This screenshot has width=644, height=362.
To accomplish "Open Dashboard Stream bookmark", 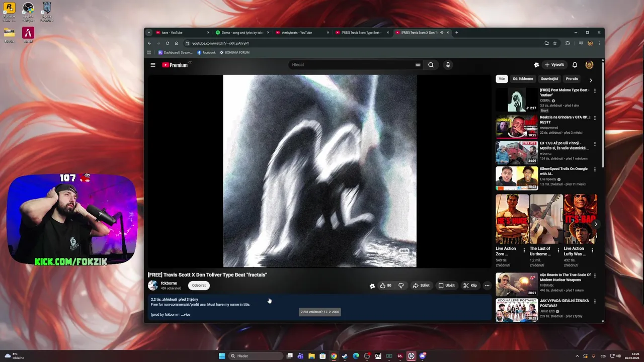I will tap(175, 52).
